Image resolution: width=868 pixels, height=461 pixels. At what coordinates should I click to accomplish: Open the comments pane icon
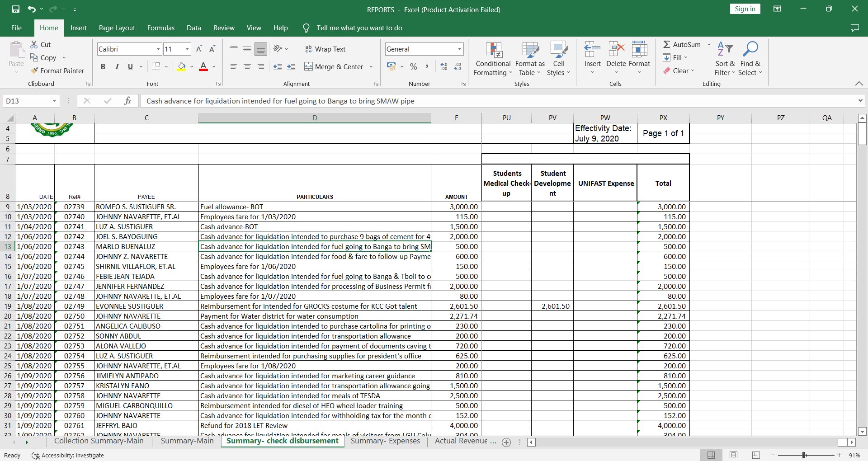(x=854, y=28)
